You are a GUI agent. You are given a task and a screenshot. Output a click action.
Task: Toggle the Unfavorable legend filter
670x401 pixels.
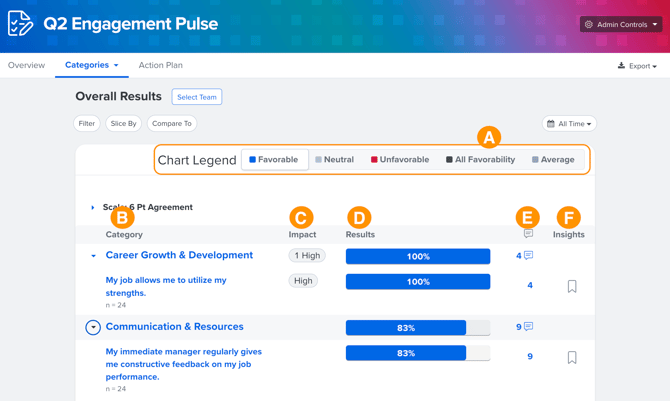(400, 160)
